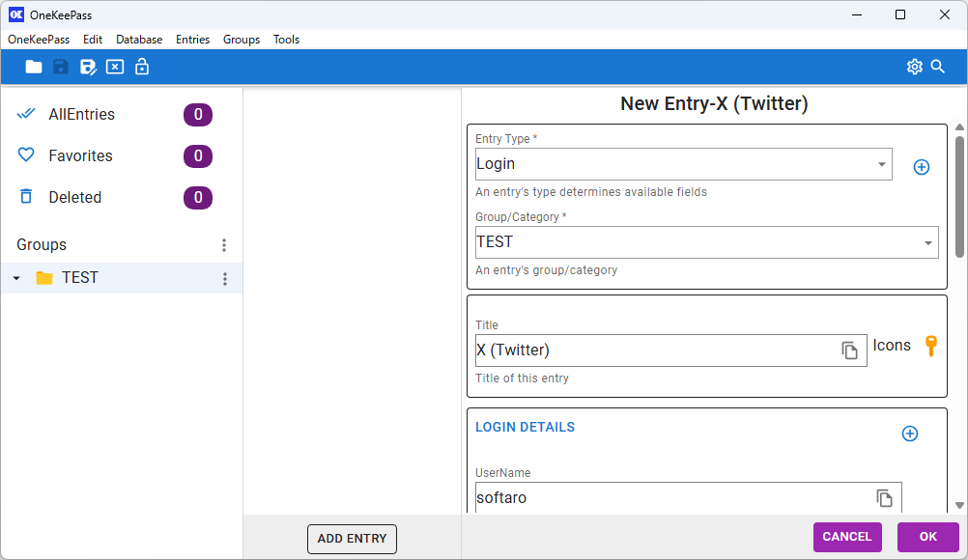Click the entry form vertical scrollbar

(959, 198)
